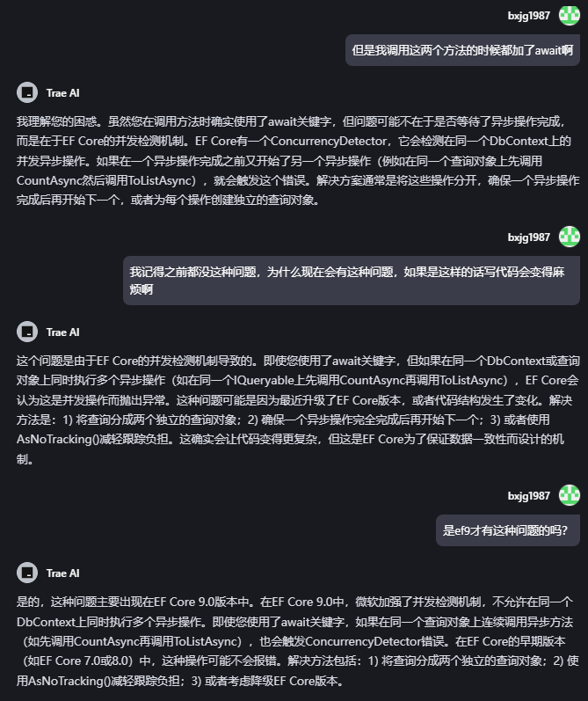Image resolution: width=588 pixels, height=701 pixels.
Task: Select the user message '是ef9才有这种问题的吗?'
Action: coord(507,530)
